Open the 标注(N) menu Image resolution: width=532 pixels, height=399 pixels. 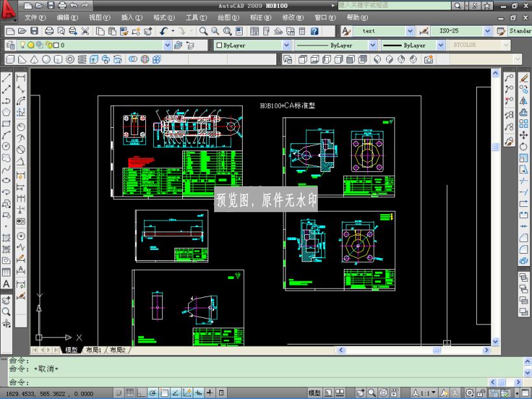(x=261, y=18)
